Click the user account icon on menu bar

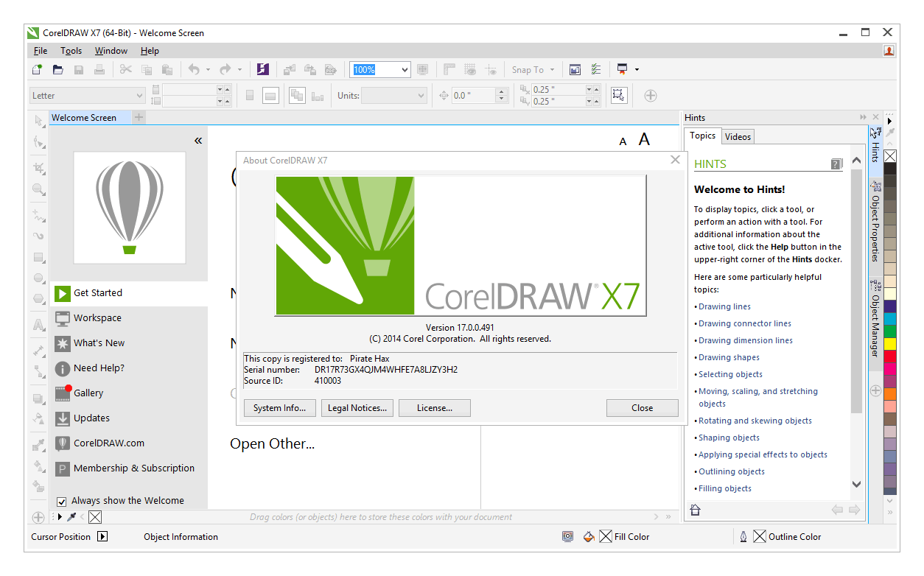[889, 51]
